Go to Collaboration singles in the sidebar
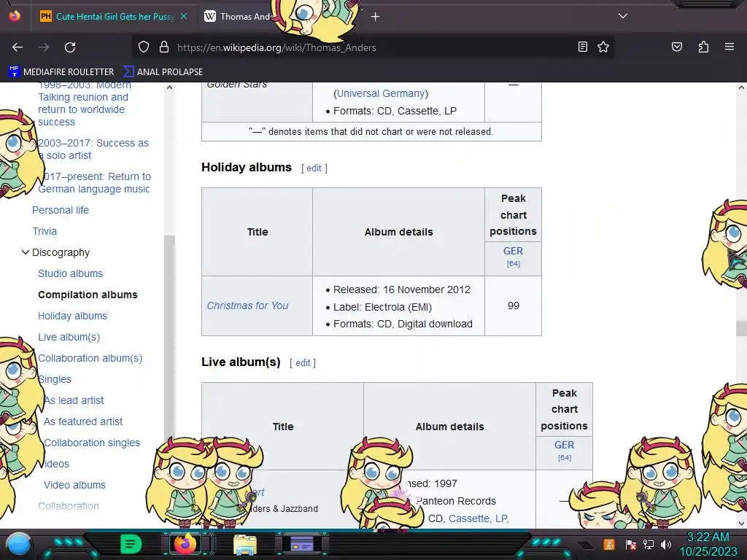 point(92,443)
